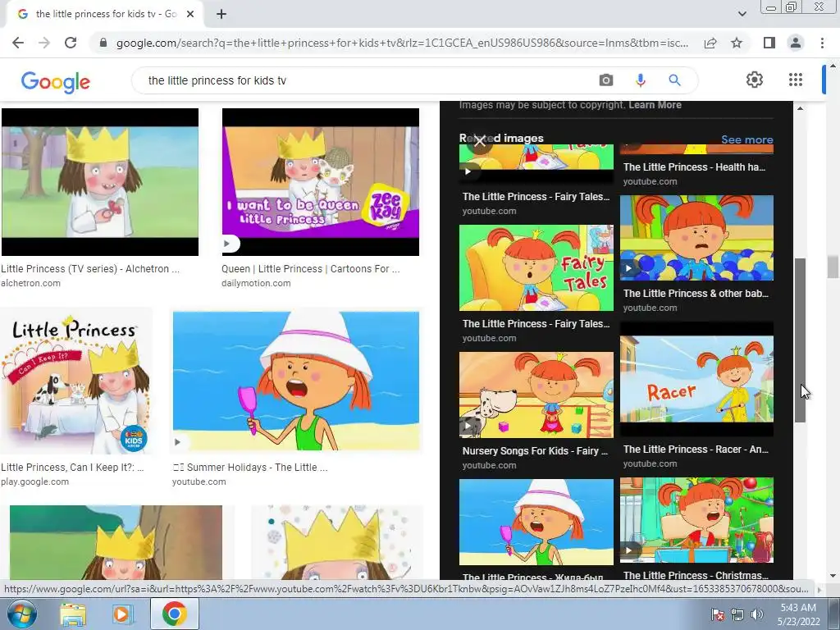Open the Chrome profile avatar
Image resolution: width=840 pixels, height=630 pixels.
(x=796, y=43)
